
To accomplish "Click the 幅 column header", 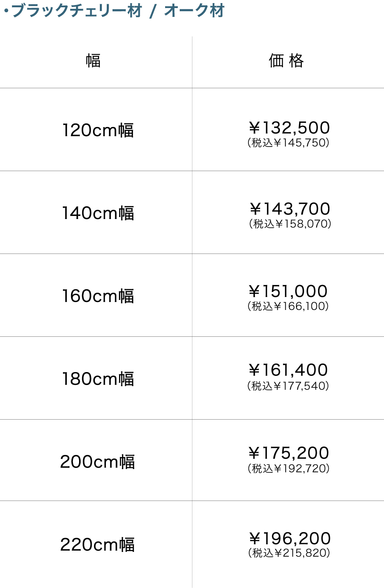I will point(93,61).
